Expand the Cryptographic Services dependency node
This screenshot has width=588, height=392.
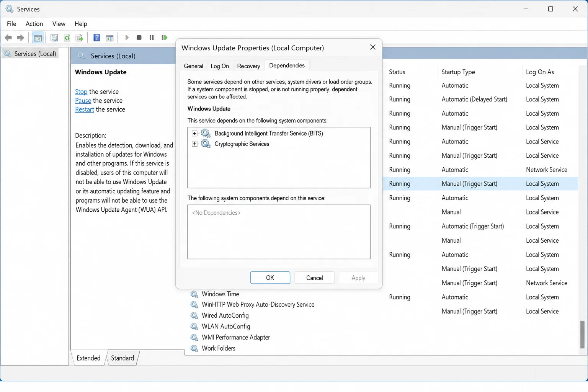coord(194,144)
